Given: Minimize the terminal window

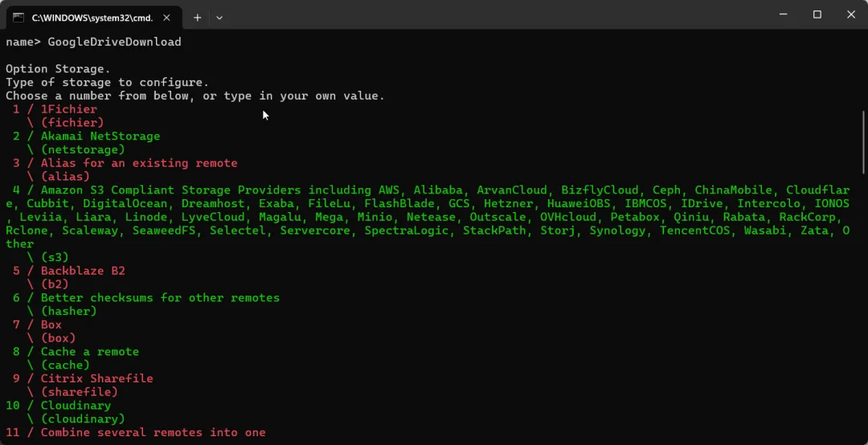Looking at the screenshot, I should (x=783, y=14).
